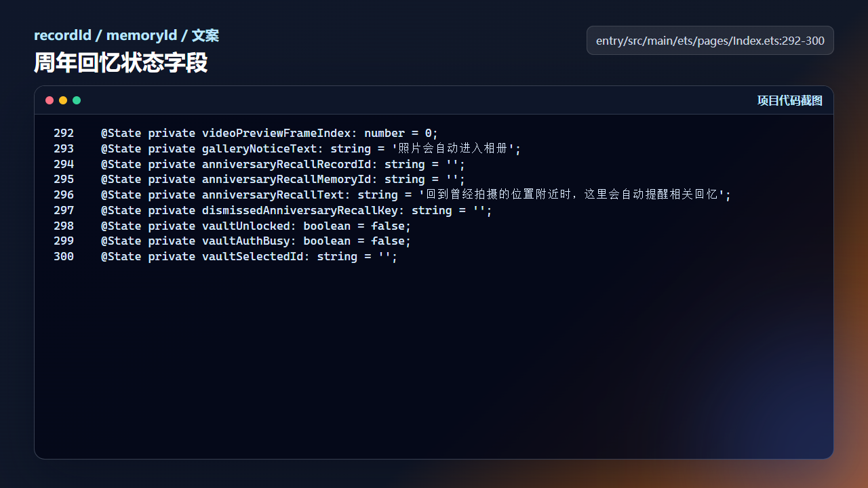Viewport: 868px width, 488px height.
Task: Click line number 292
Action: coord(64,133)
